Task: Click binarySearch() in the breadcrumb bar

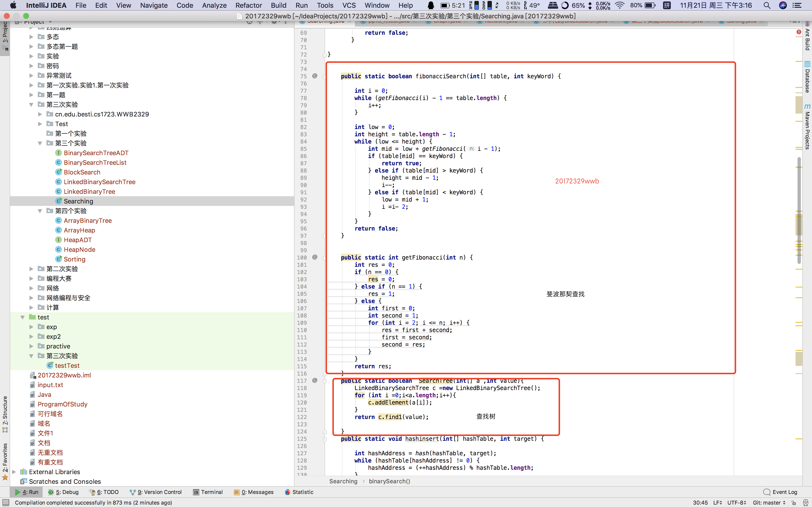Action: click(x=389, y=481)
